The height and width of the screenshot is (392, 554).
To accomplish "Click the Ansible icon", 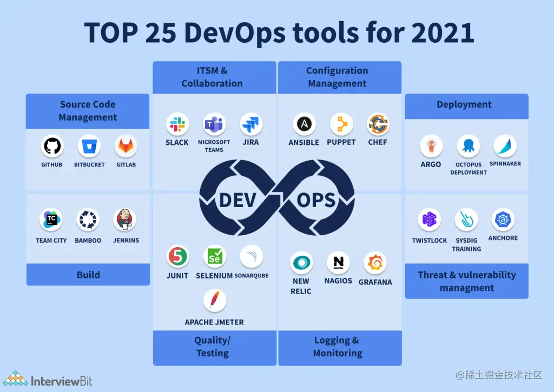I will 304,124.
